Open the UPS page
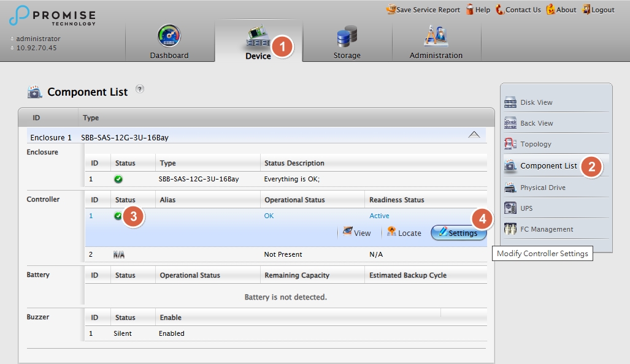This screenshot has height=364, width=630. pyautogui.click(x=526, y=208)
